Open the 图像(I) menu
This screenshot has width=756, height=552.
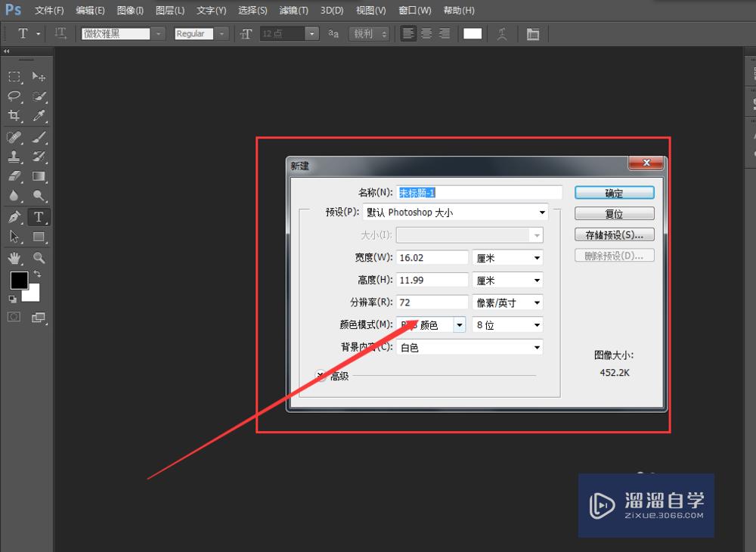[130, 10]
